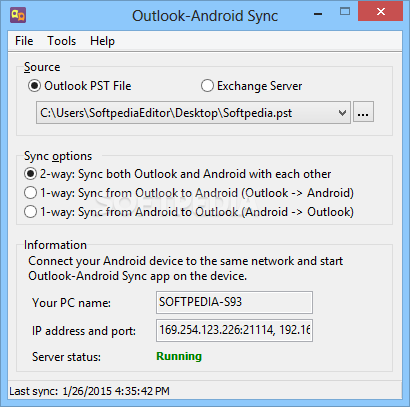
Task: Click the 'Server status:' label
Action: click(x=66, y=357)
